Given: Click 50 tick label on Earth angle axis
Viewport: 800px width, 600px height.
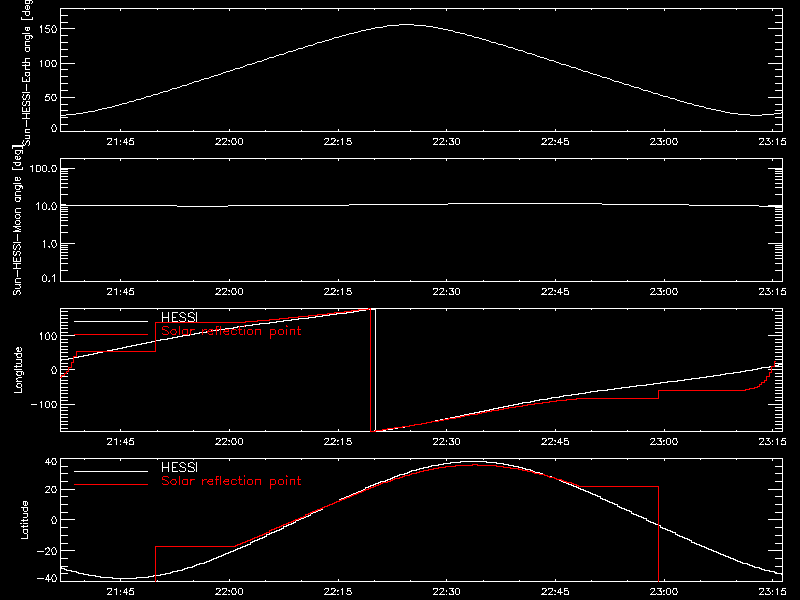Looking at the screenshot, I should (x=51, y=98).
